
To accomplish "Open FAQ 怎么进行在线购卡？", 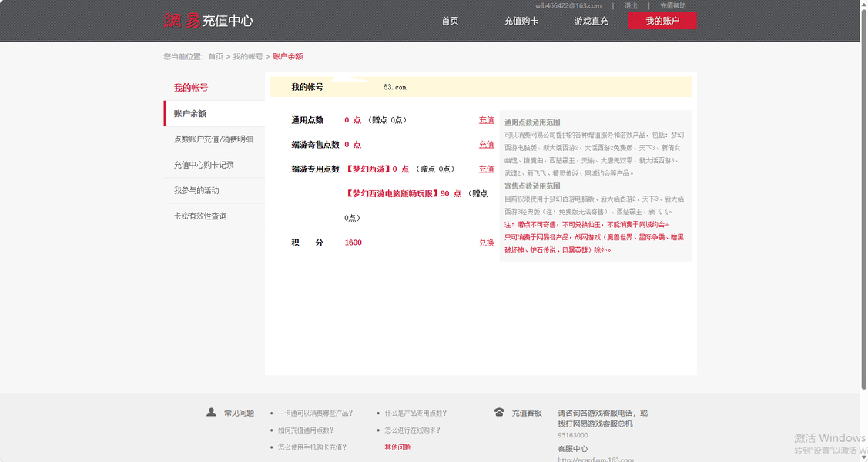I will tap(412, 430).
